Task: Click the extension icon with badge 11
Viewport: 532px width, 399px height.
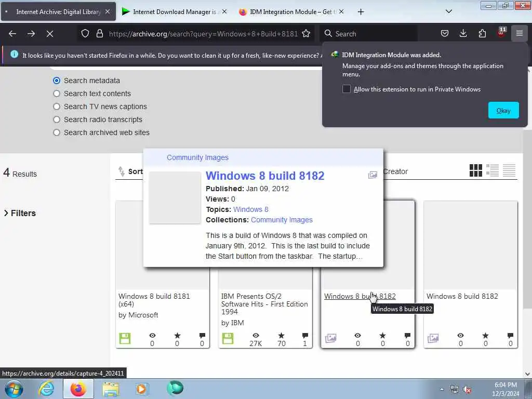Action: [501, 33]
